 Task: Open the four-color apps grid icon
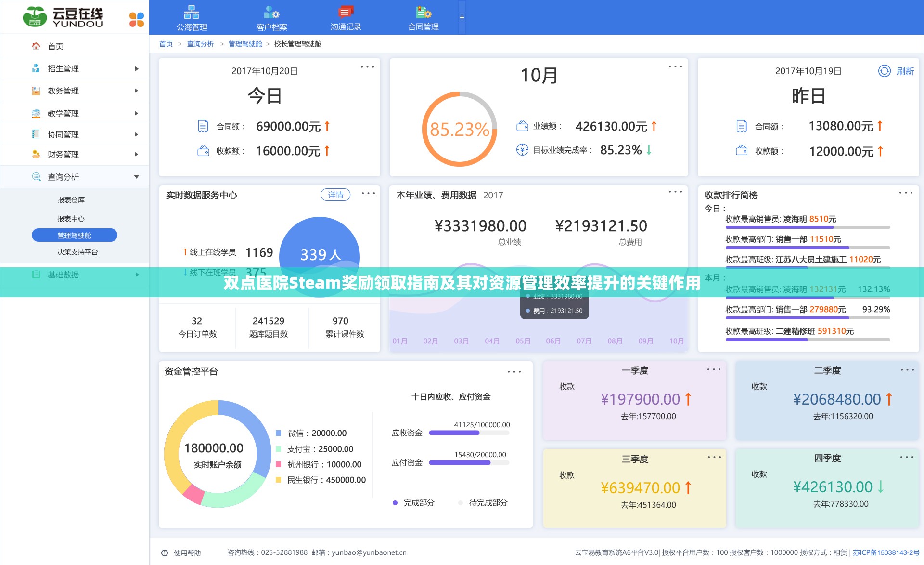pyautogui.click(x=137, y=19)
